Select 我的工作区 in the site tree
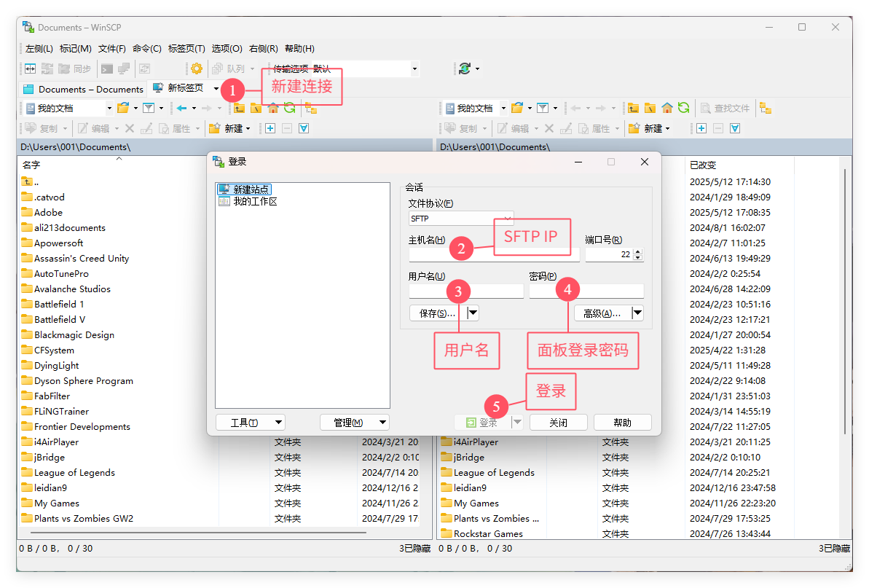 tap(248, 201)
